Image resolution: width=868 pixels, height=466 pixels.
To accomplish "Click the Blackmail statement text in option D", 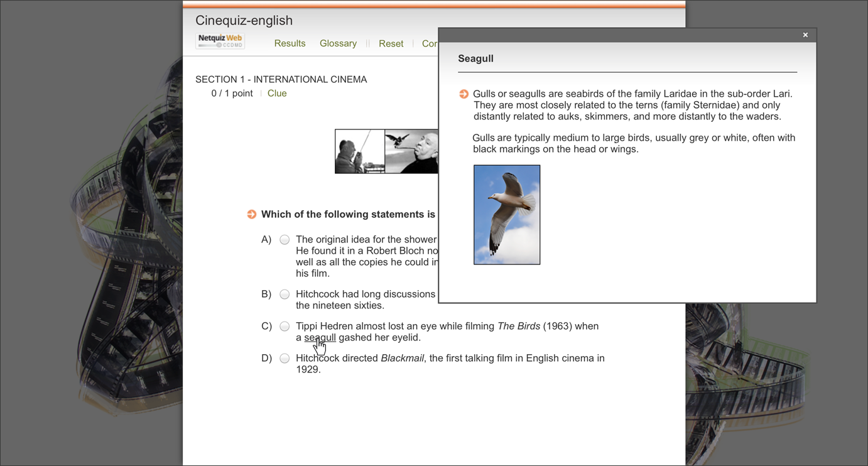I will click(450, 364).
